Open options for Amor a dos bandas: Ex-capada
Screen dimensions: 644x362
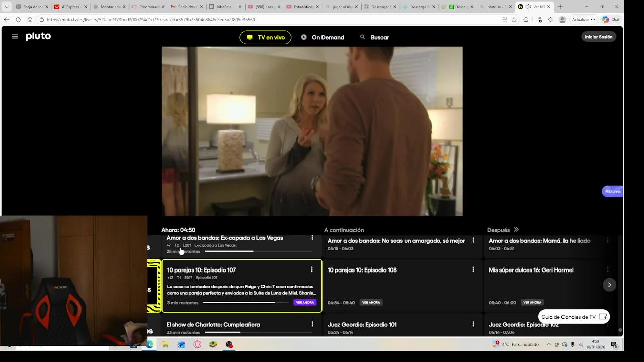(312, 238)
